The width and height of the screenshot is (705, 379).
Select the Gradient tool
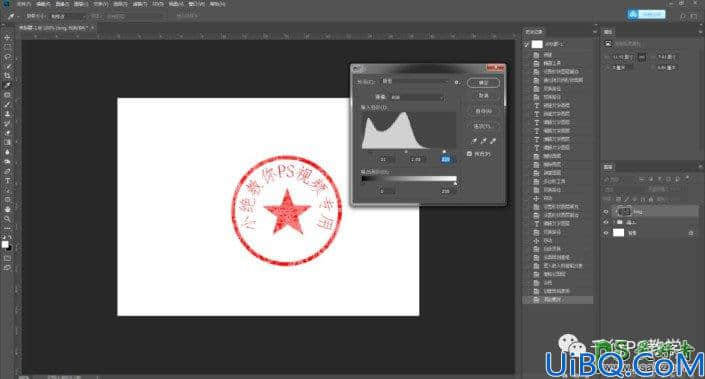click(x=7, y=142)
